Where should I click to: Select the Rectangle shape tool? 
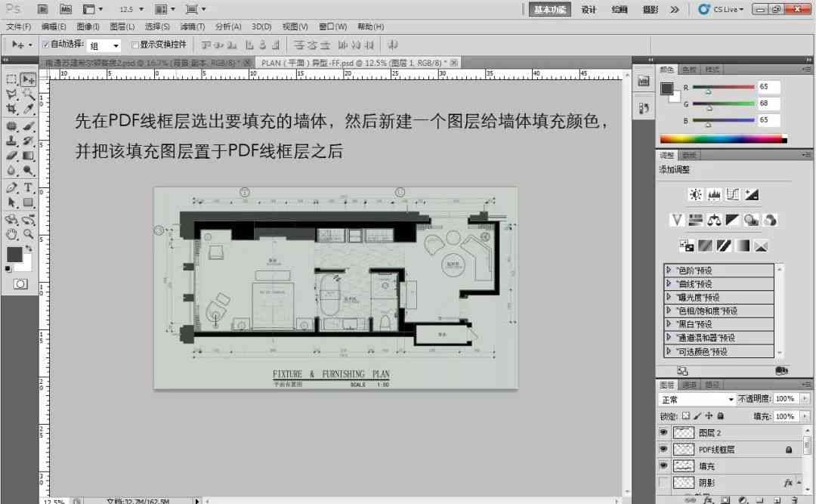click(28, 203)
